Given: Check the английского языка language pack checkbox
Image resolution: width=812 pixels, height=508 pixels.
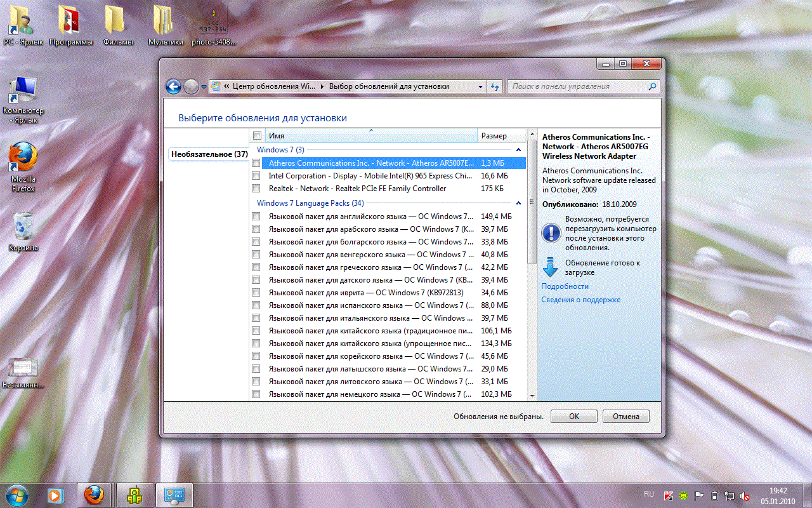Looking at the screenshot, I should click(x=256, y=217).
